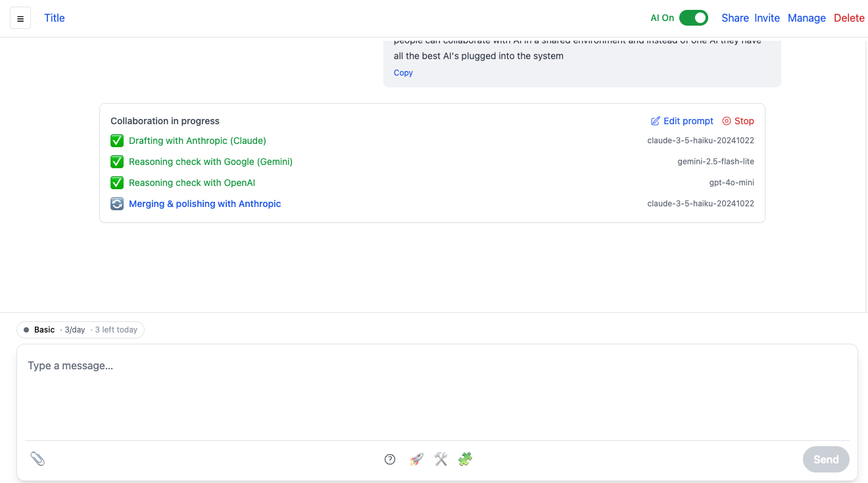
Task: Click the help question mark icon
Action: [x=390, y=459]
